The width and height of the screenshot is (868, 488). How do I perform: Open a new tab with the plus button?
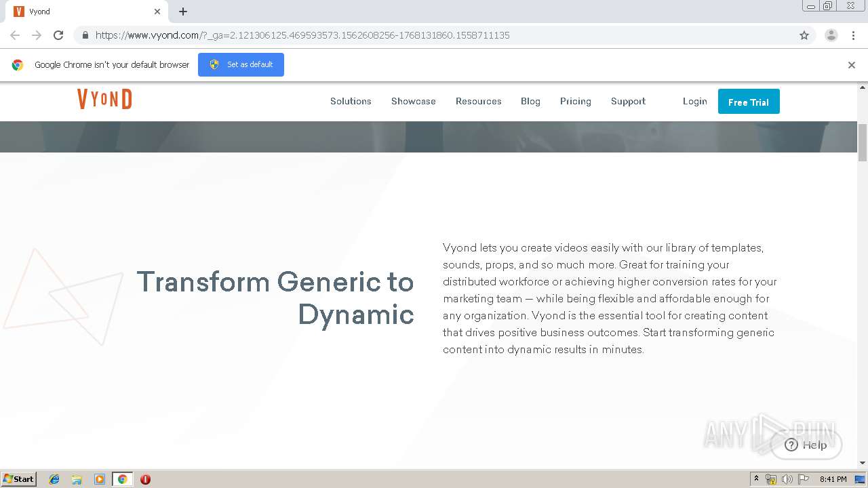(183, 12)
